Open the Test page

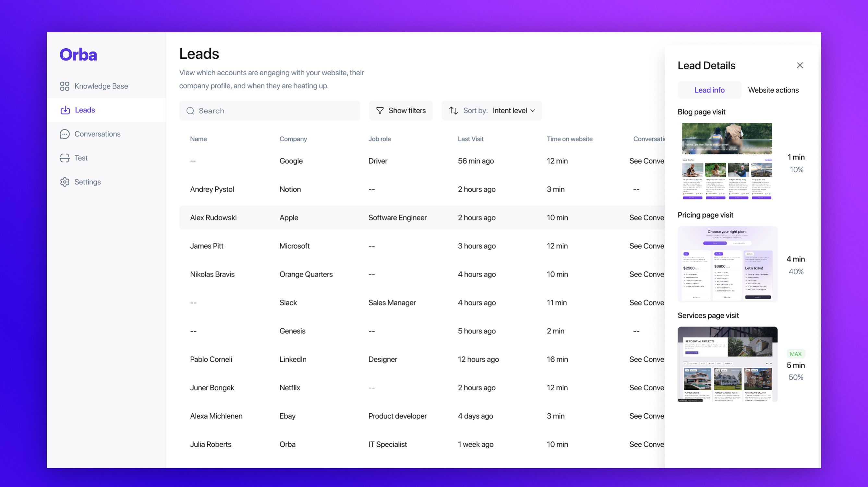(x=81, y=158)
